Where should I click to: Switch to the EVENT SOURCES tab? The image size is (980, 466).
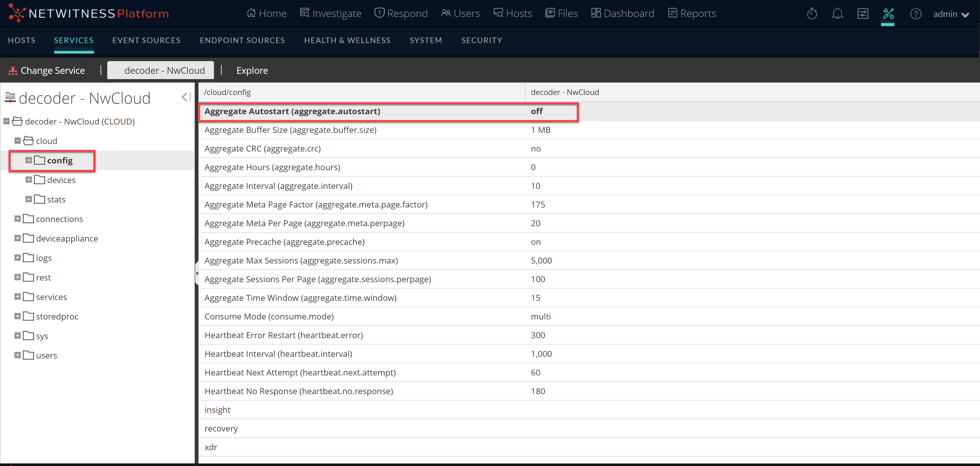[146, 40]
